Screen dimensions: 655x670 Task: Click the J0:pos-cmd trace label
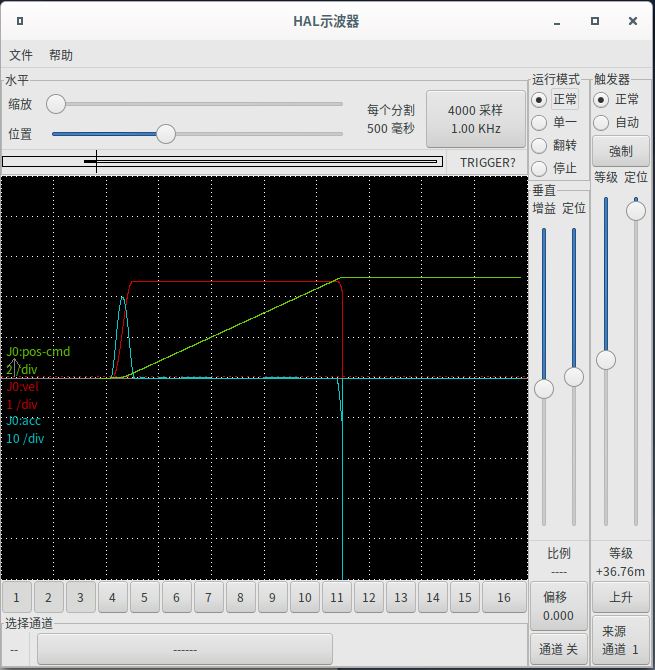(38, 352)
